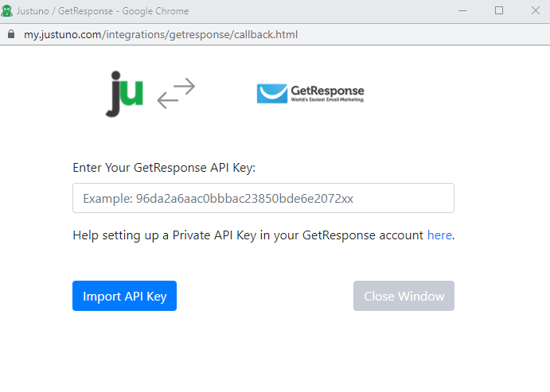
Task: Click the Justuno favicon in title bar
Action: pos(6,11)
